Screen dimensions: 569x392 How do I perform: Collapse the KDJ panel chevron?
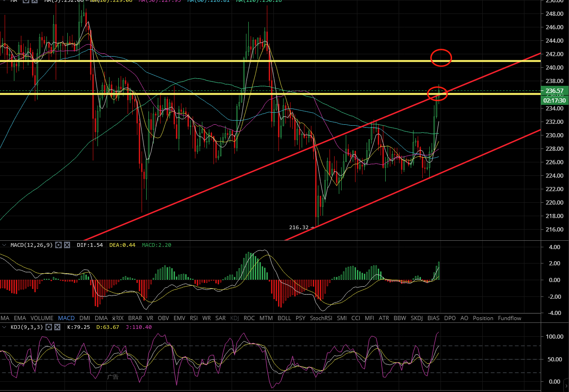tap(4, 327)
